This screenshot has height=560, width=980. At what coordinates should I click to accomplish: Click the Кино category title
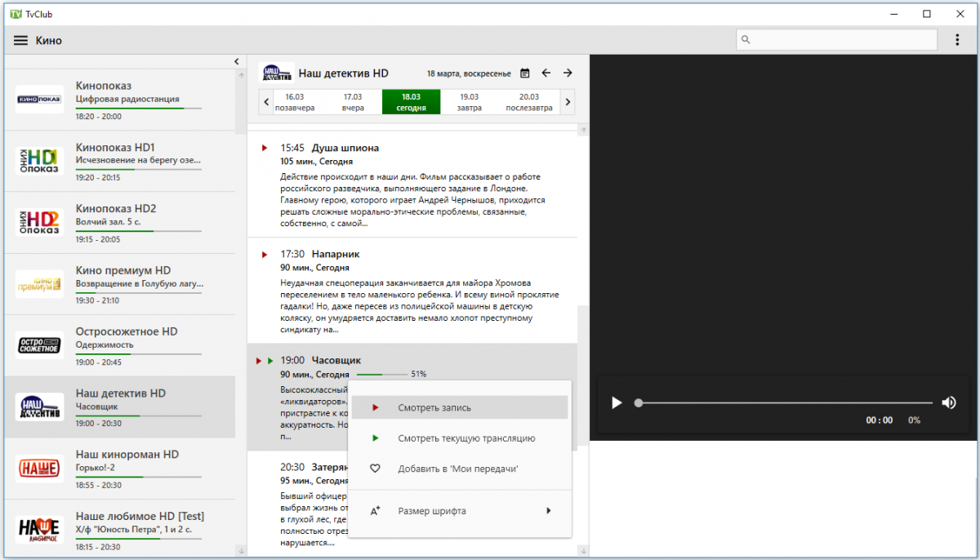(x=49, y=40)
